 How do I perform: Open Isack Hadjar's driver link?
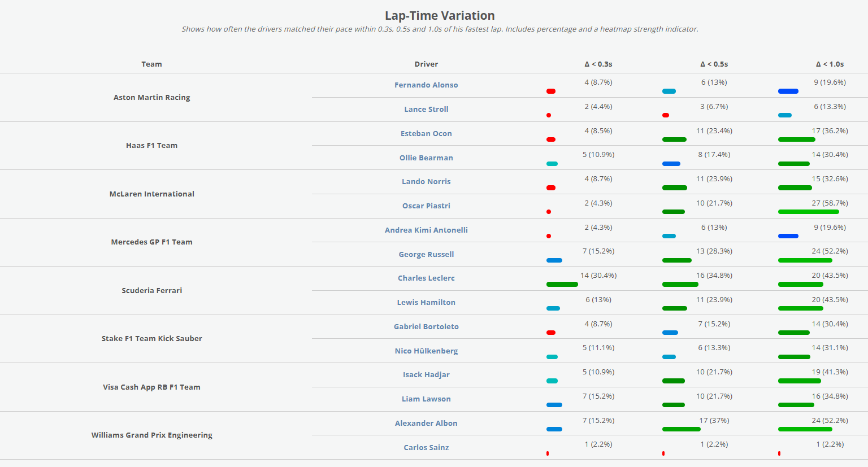pyautogui.click(x=426, y=374)
